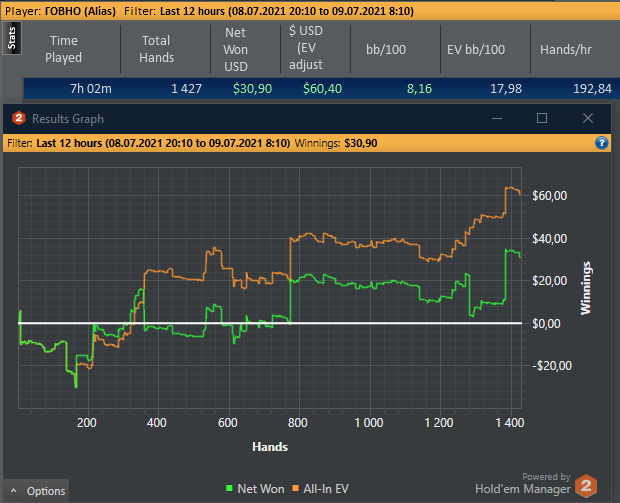Select the 7h 02m time played cell
This screenshot has width=620, height=503.
coord(91,89)
